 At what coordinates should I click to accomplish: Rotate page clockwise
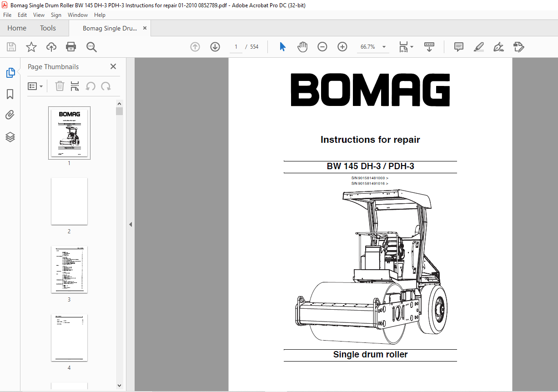coord(106,86)
